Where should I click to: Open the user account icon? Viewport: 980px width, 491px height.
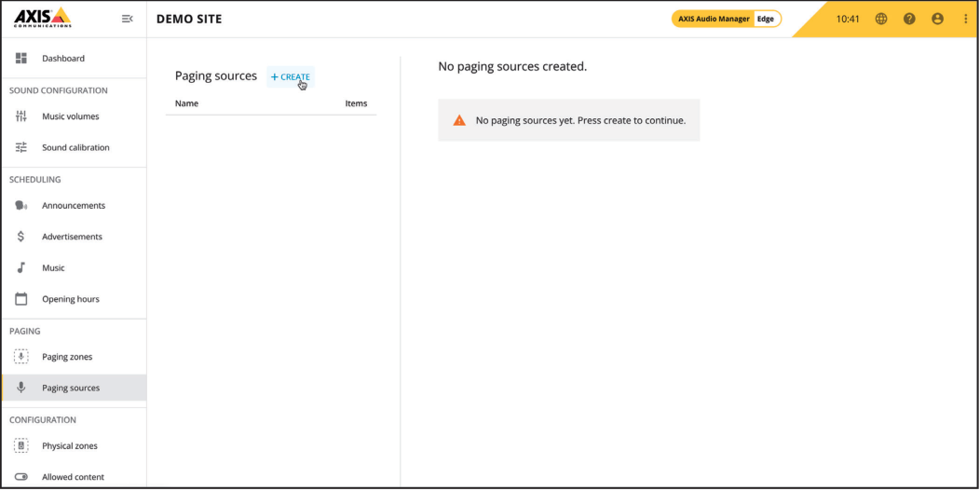937,19
